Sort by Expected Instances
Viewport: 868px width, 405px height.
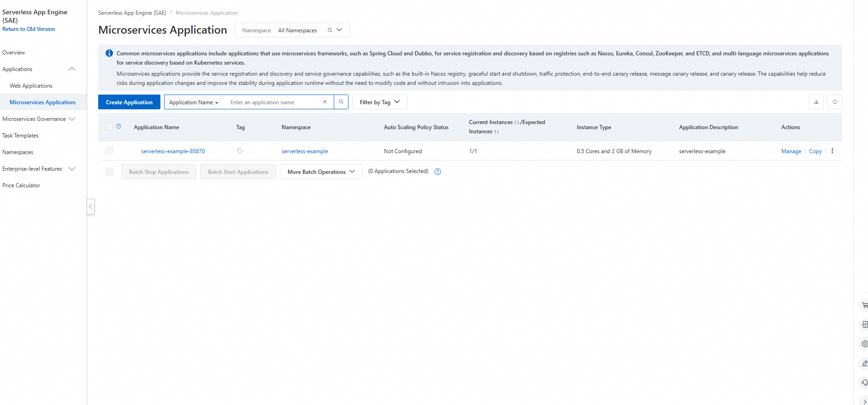(x=496, y=132)
